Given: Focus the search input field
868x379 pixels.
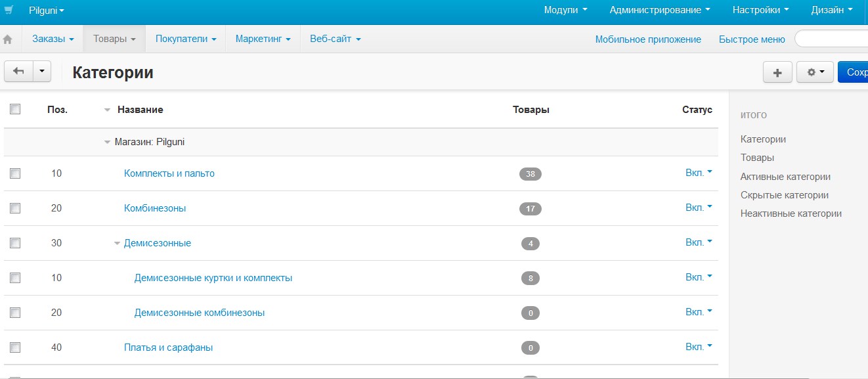Looking at the screenshot, I should (x=831, y=39).
